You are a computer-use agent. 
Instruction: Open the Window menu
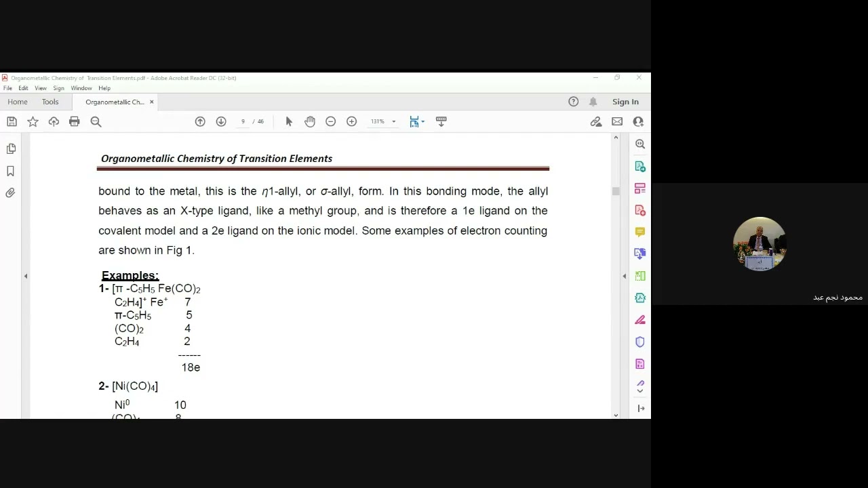coord(81,88)
